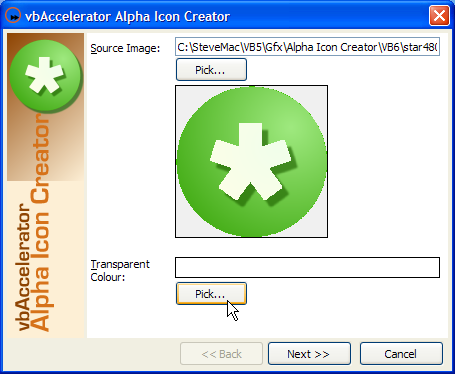
Task: Click the Transparent Colour label
Action: coord(120,270)
